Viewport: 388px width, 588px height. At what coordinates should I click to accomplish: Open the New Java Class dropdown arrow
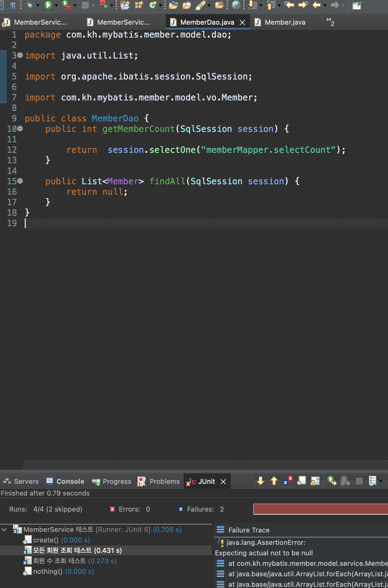click(x=160, y=6)
